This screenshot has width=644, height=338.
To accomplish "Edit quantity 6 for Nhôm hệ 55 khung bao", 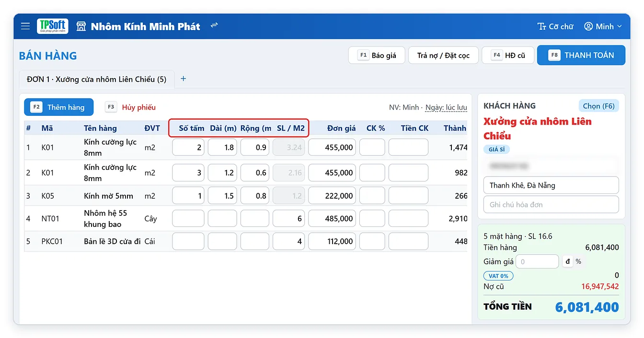I will click(x=289, y=219).
